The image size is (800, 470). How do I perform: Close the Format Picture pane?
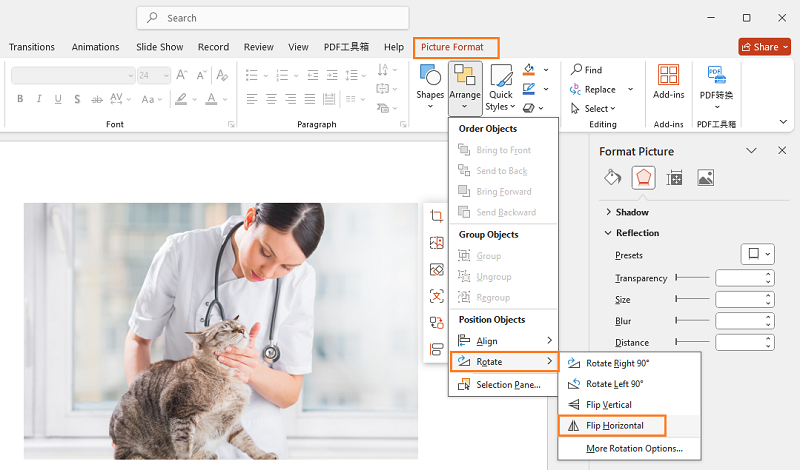coord(782,151)
